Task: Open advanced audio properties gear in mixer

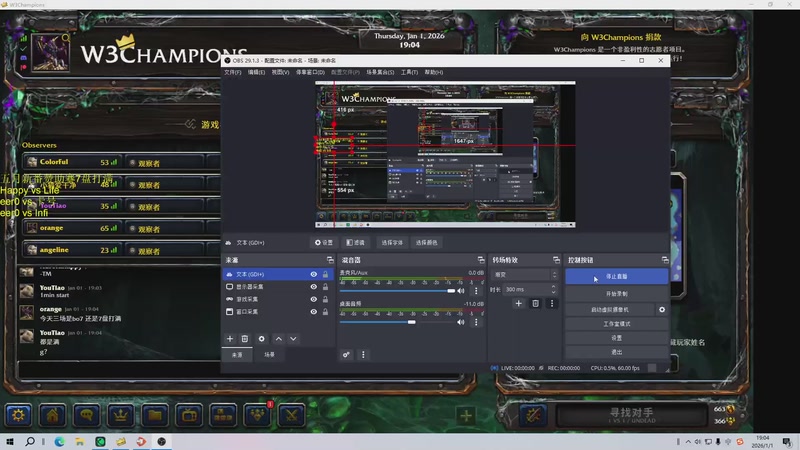Action: point(346,355)
